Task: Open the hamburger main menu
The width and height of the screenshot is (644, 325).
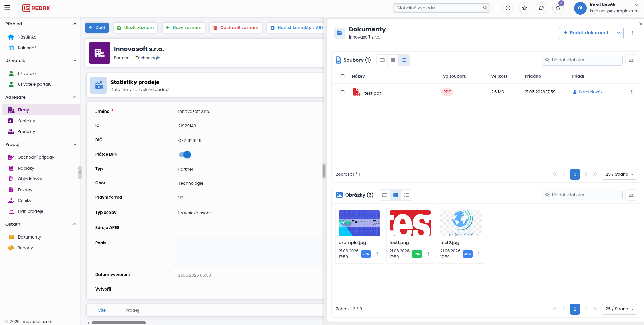Action: (x=7, y=8)
